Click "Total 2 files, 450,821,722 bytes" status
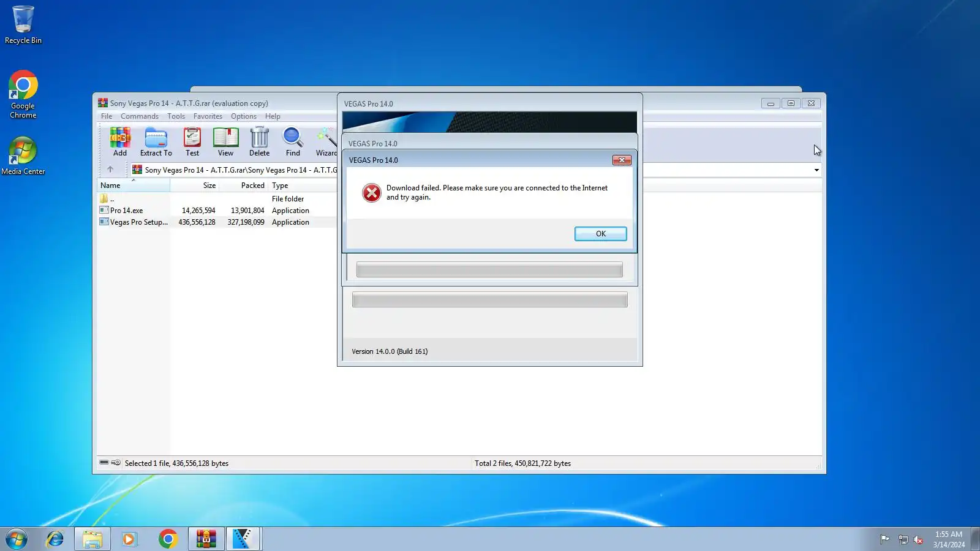This screenshot has height=551, width=980. click(x=522, y=463)
